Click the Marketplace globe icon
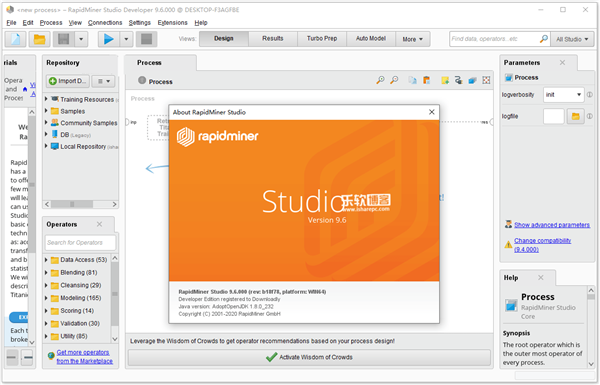The image size is (600, 385). click(x=51, y=356)
